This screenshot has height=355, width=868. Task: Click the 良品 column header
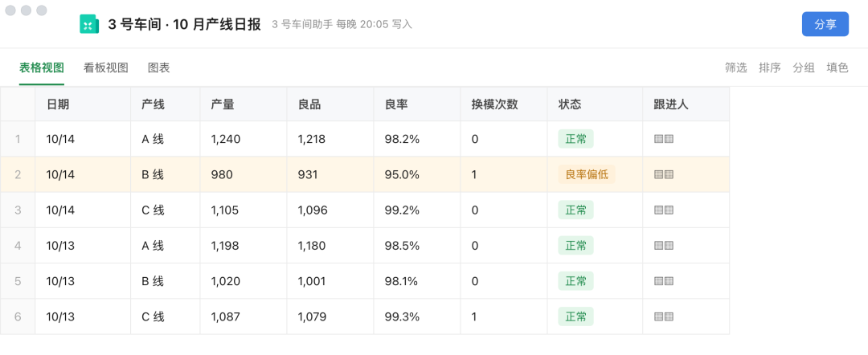(x=330, y=104)
